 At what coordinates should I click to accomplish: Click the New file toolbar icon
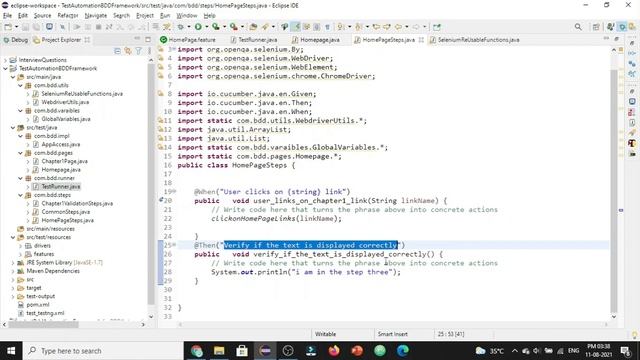8,27
